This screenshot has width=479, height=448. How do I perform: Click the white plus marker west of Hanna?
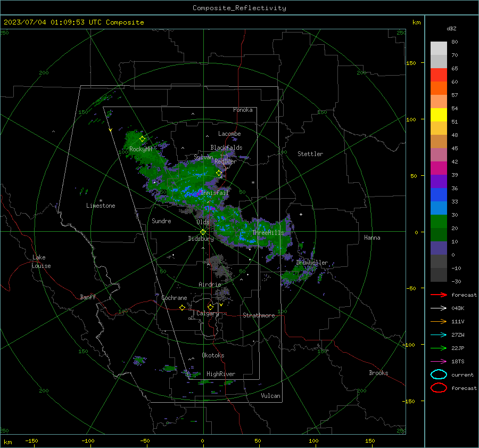coord(301,214)
